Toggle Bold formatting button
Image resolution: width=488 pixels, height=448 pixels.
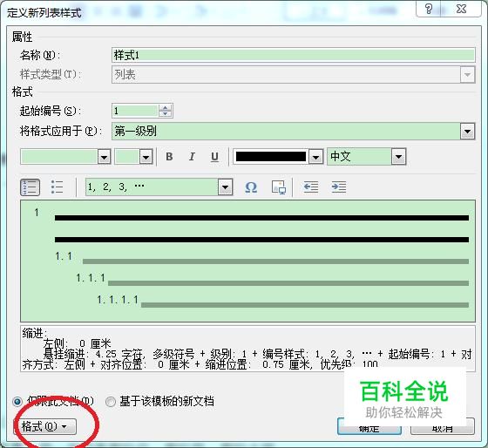pyautogui.click(x=169, y=156)
